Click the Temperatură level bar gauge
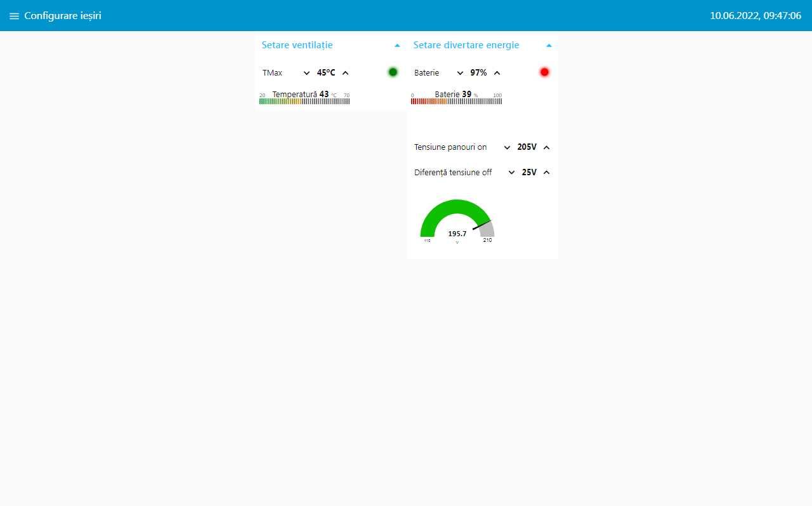The height and width of the screenshot is (506, 812). tap(304, 98)
